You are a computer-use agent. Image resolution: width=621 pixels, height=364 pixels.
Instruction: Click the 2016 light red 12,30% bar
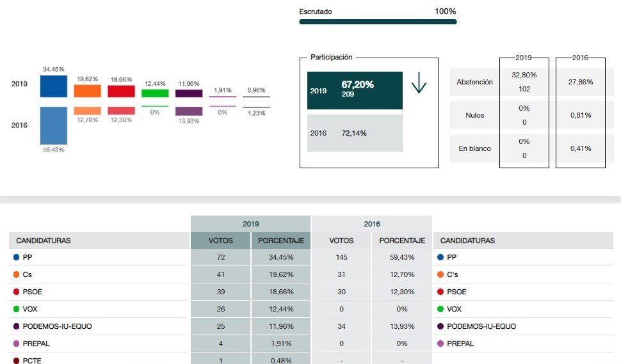click(121, 111)
